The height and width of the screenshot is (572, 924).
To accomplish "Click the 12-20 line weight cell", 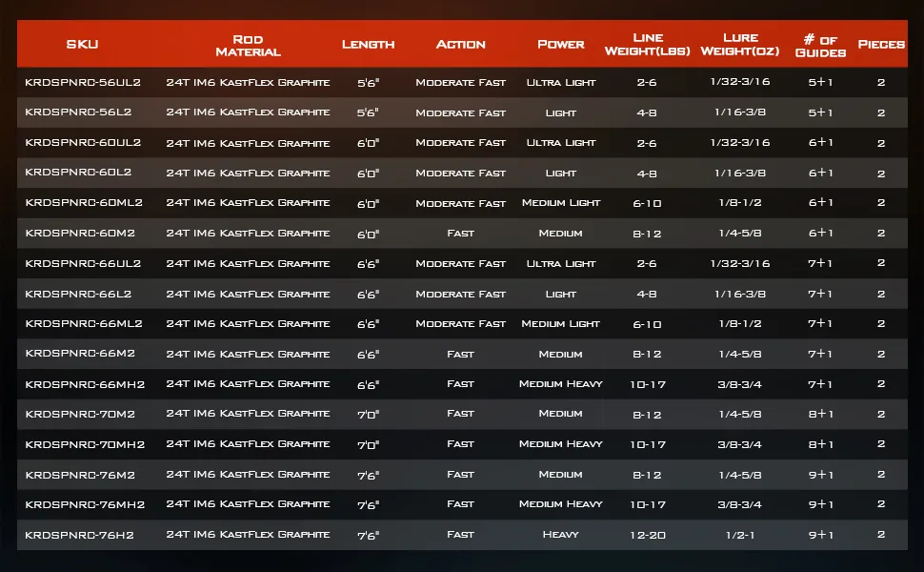I will pos(647,536).
